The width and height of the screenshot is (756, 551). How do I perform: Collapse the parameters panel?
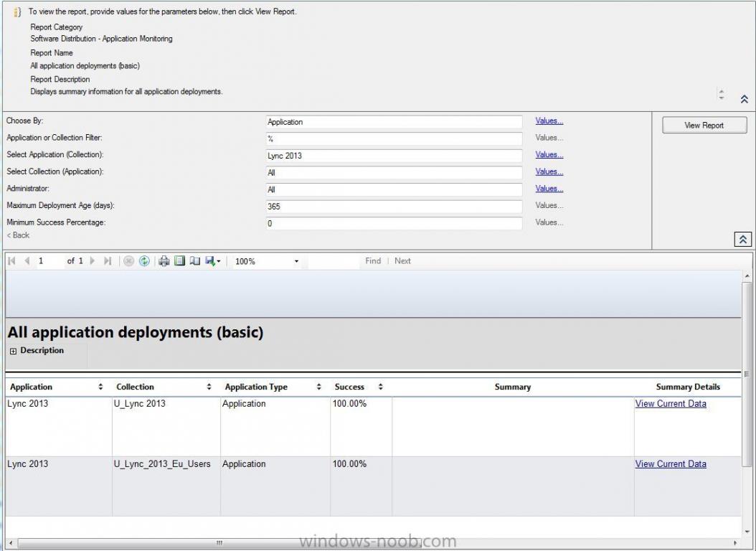pyautogui.click(x=742, y=239)
